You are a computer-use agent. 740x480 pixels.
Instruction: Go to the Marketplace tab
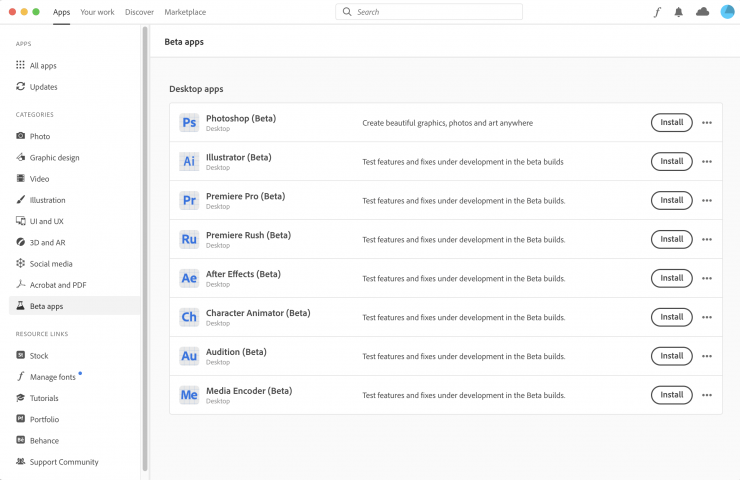coord(185,12)
